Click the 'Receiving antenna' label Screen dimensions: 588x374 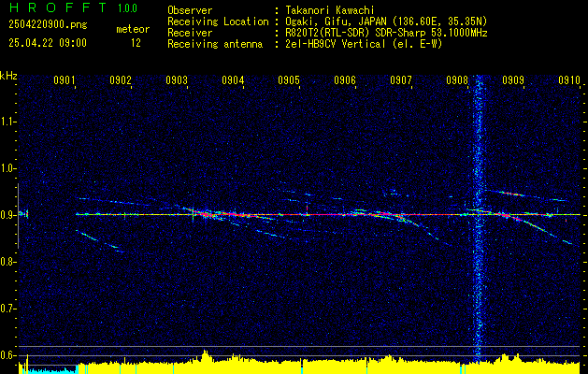tap(215, 44)
